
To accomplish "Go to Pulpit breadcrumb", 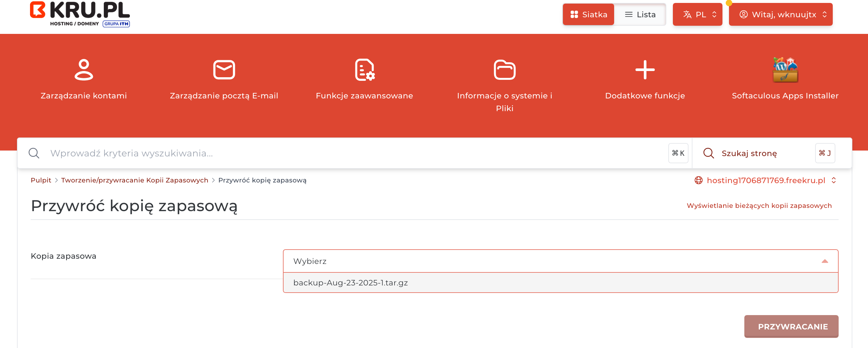I will 41,181.
